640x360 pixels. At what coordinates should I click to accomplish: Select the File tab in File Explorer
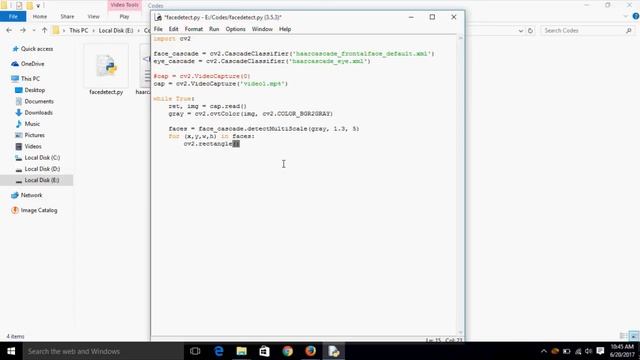[13, 16]
